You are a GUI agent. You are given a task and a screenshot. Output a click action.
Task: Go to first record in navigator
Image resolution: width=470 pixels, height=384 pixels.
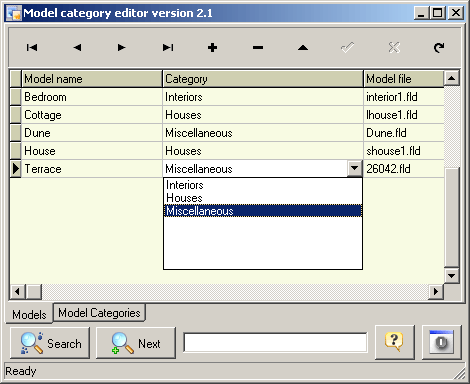coord(32,47)
